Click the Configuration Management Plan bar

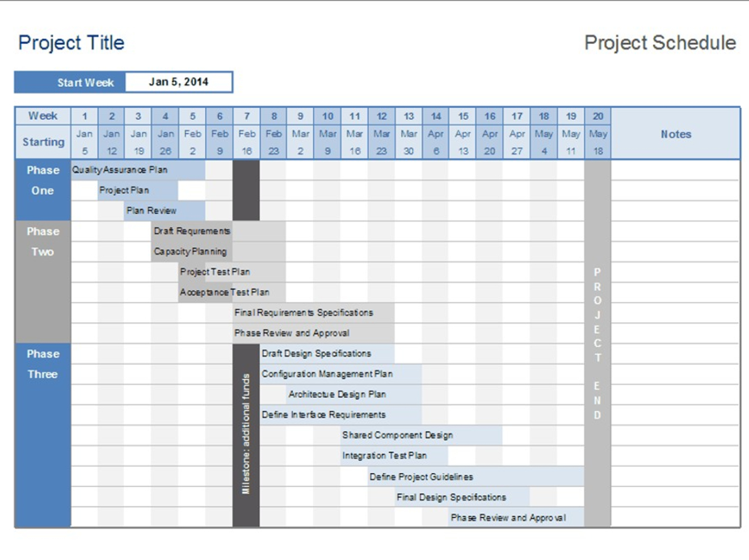coord(340,374)
